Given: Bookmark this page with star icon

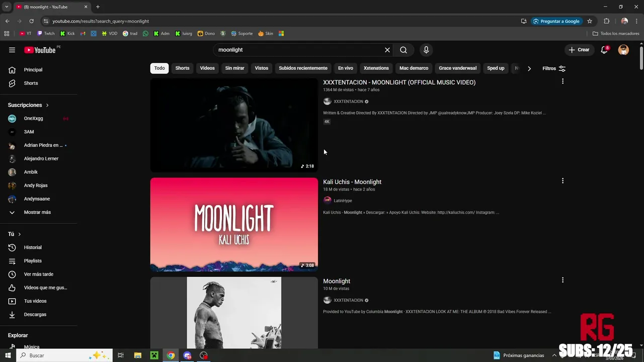Looking at the screenshot, I should [x=590, y=21].
